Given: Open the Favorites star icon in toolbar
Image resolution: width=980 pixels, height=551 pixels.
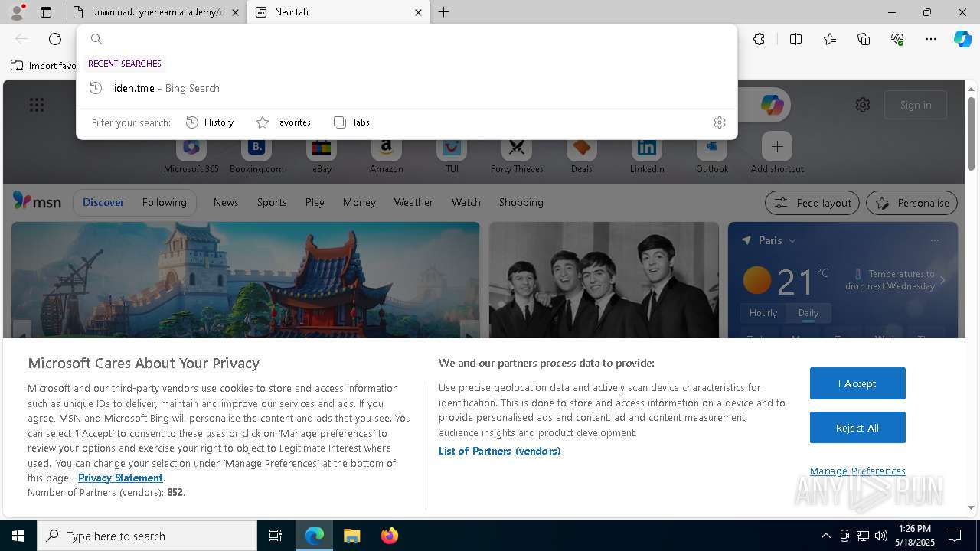Looking at the screenshot, I should pyautogui.click(x=830, y=39).
